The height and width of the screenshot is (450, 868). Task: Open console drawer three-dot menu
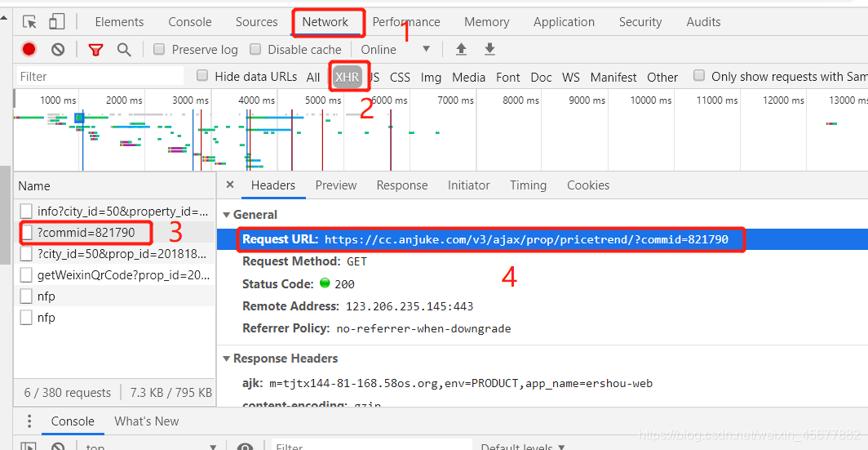click(x=29, y=421)
